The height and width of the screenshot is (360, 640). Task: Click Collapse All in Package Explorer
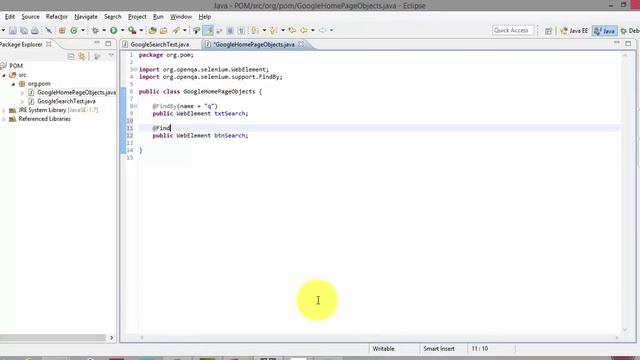click(x=71, y=56)
